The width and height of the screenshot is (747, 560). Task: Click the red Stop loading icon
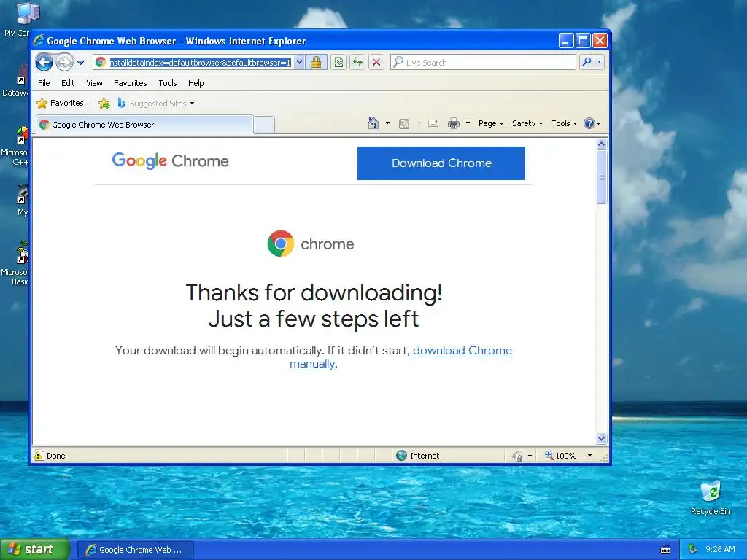376,63
